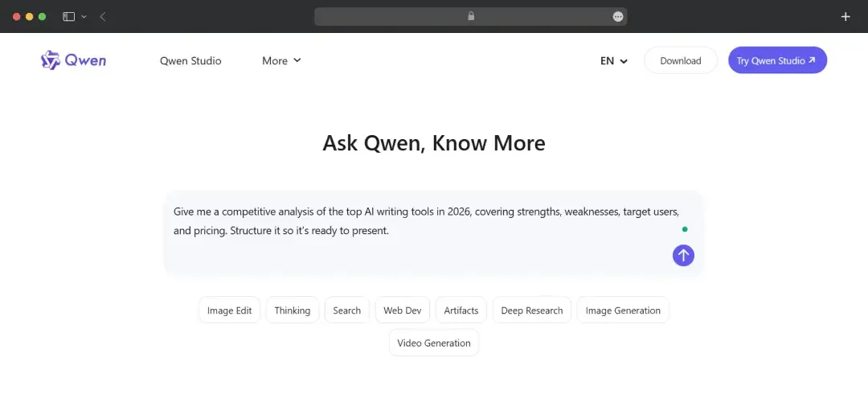This screenshot has width=868, height=411.
Task: Maximize the window with the green button
Action: tap(42, 17)
